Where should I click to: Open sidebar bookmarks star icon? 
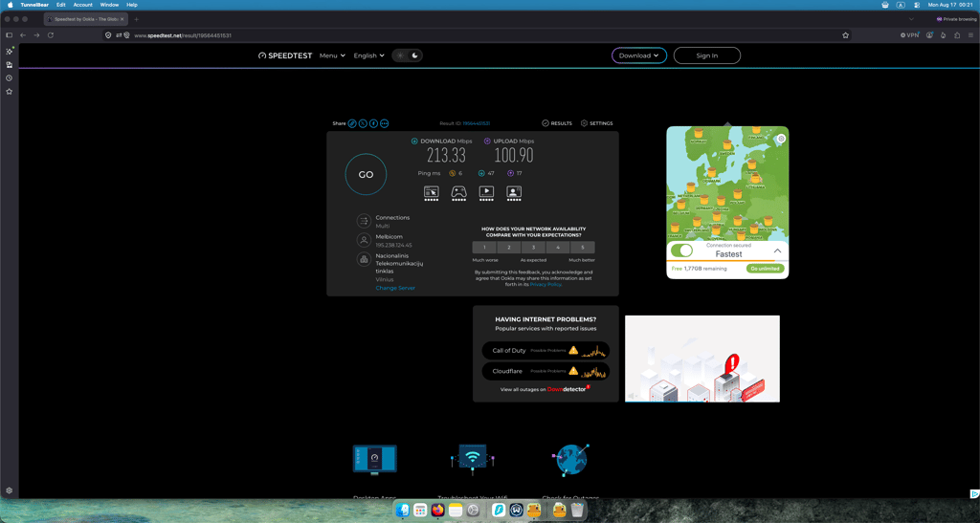(x=9, y=92)
